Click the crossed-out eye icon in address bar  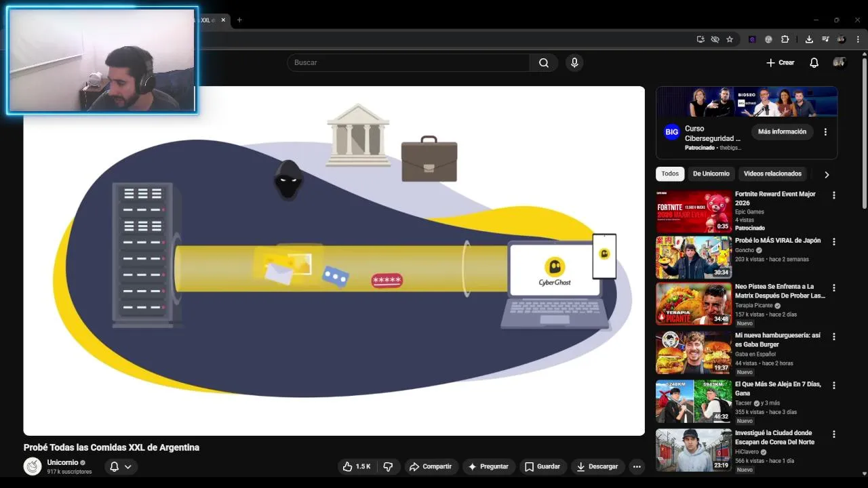coord(715,39)
